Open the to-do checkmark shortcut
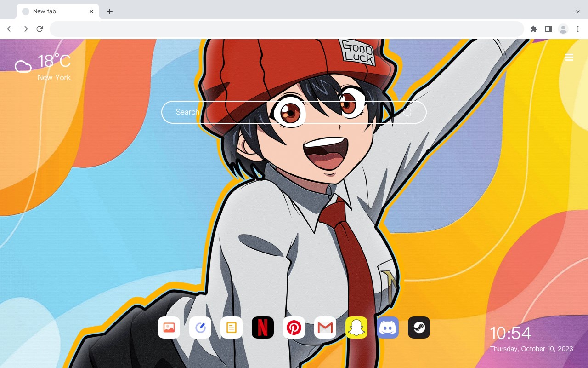 pyautogui.click(x=200, y=328)
